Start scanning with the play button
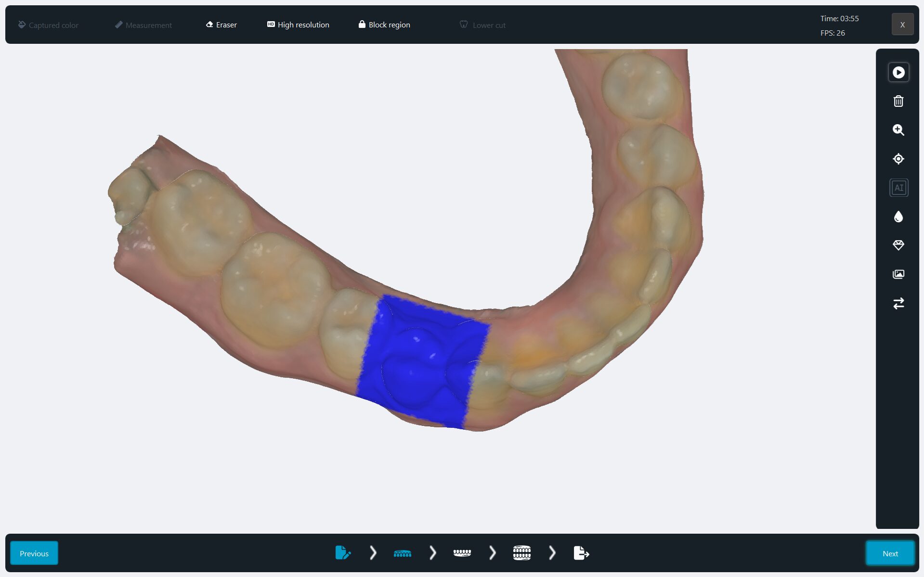Image resolution: width=924 pixels, height=577 pixels. point(898,72)
